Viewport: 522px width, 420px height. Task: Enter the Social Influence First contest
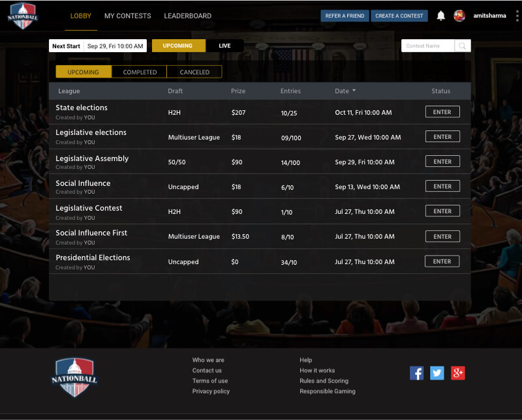click(x=442, y=236)
